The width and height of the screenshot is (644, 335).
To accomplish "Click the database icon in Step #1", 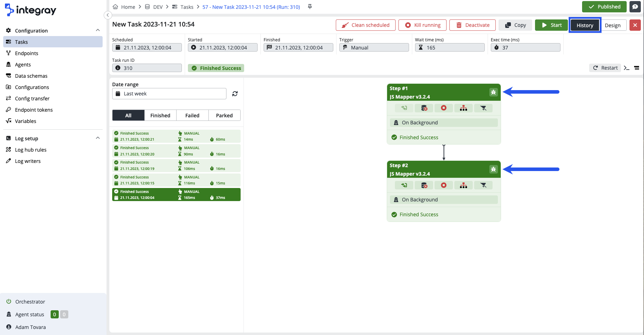I will 424,108.
